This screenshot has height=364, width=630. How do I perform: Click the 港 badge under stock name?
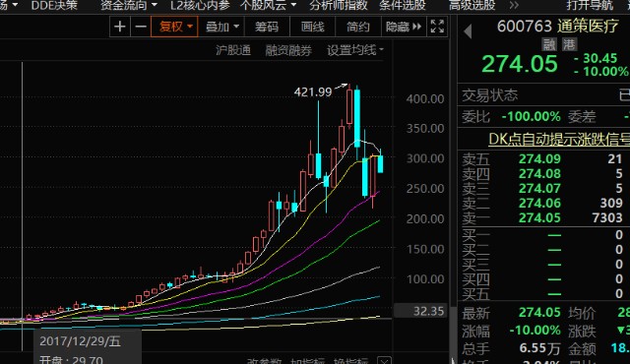point(569,44)
